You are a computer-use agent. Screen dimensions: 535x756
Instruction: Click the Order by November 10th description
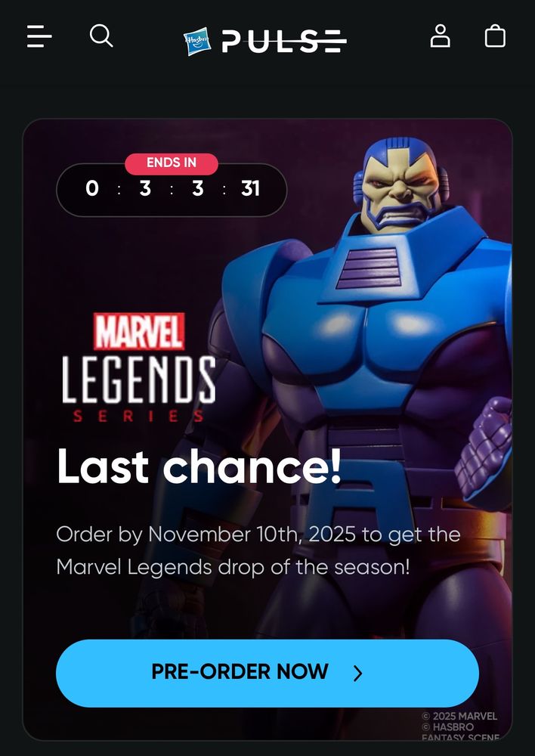click(258, 550)
